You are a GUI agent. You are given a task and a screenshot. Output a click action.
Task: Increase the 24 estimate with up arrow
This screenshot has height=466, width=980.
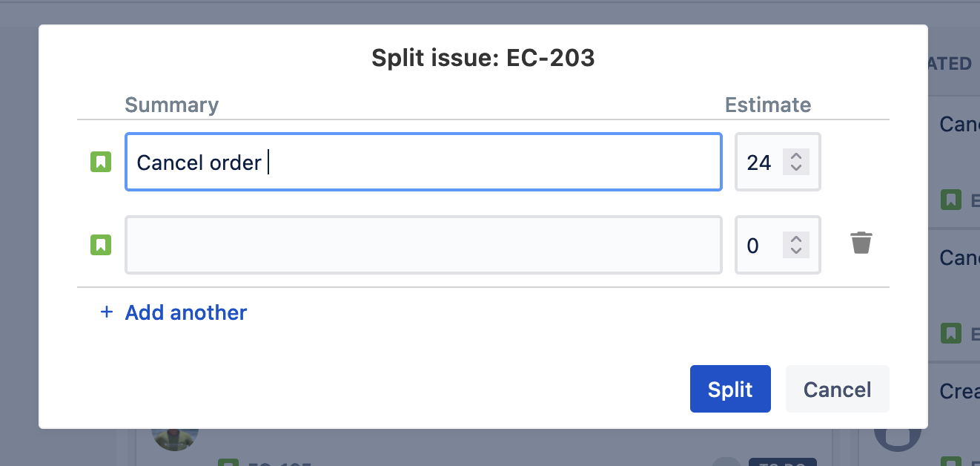click(x=796, y=156)
